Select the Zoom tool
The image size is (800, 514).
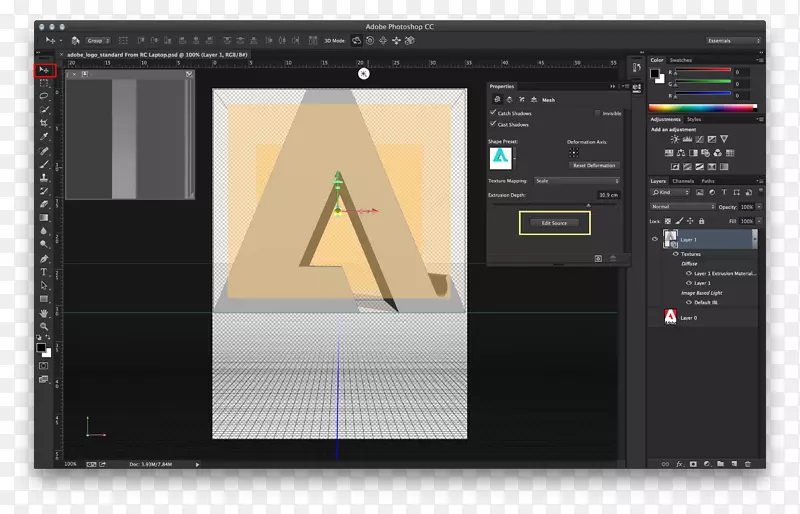click(44, 326)
